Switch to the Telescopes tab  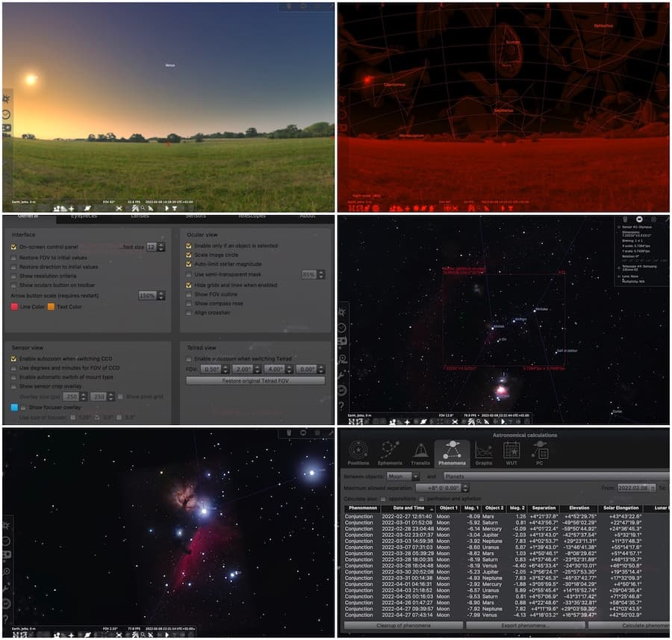pyautogui.click(x=252, y=217)
